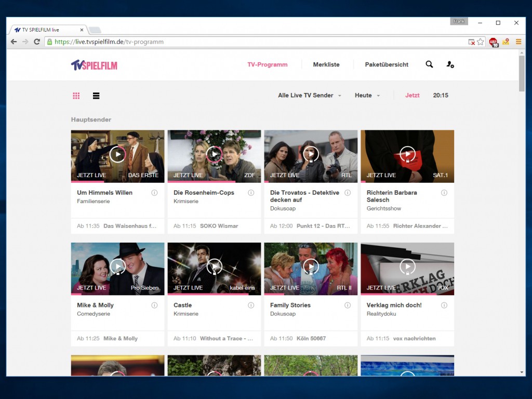Show info for Die Rosenheim-Cops
The height and width of the screenshot is (399, 532).
251,193
